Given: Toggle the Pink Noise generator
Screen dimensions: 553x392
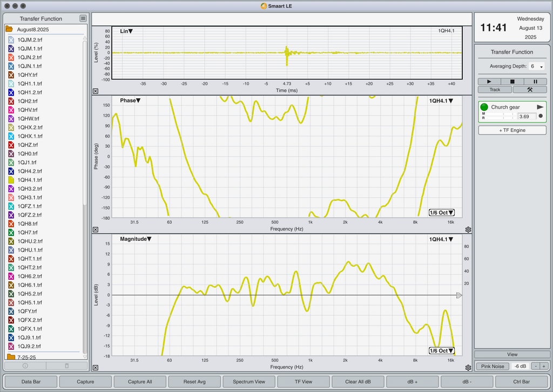Looking at the screenshot, I should [x=493, y=366].
